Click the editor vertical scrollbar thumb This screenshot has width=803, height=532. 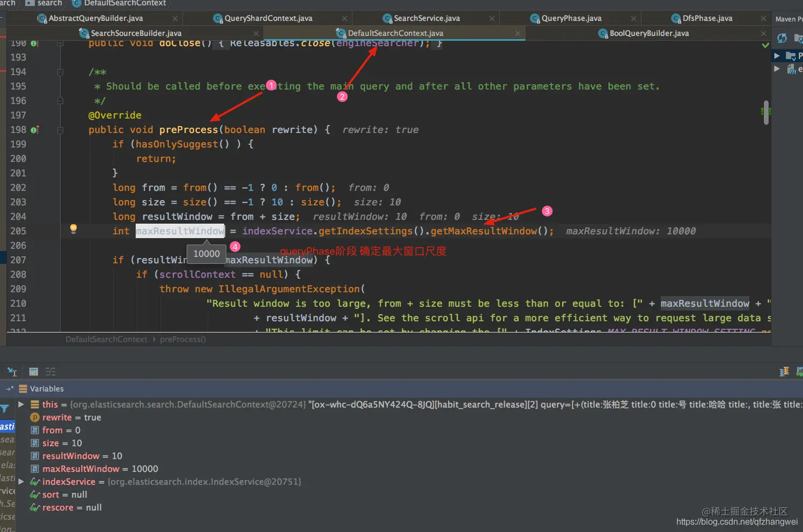click(x=766, y=113)
